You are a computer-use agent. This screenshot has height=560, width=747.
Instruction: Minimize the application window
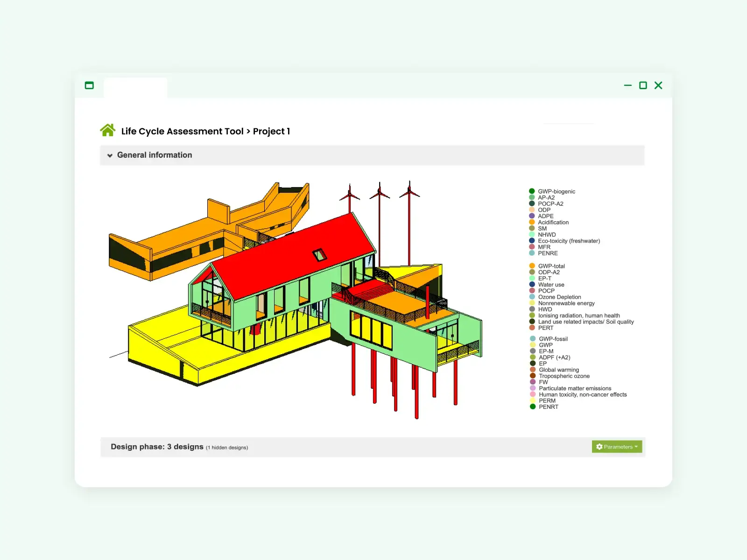[x=627, y=85]
